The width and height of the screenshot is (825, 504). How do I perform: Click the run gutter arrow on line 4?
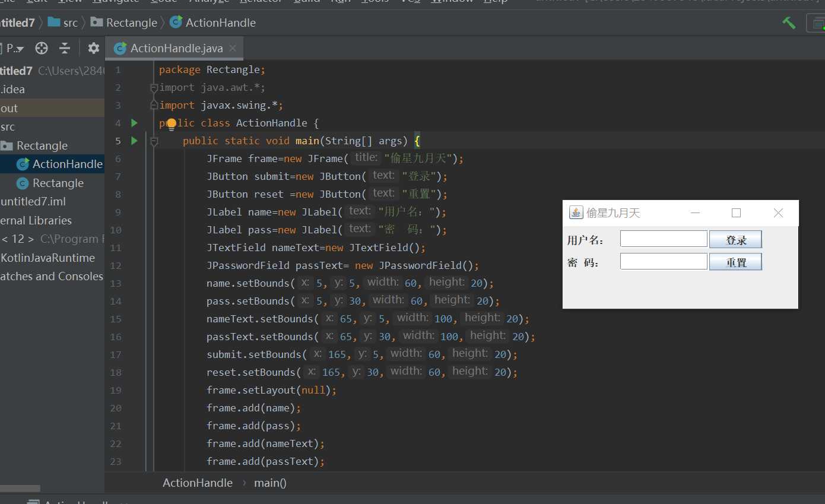click(x=134, y=123)
